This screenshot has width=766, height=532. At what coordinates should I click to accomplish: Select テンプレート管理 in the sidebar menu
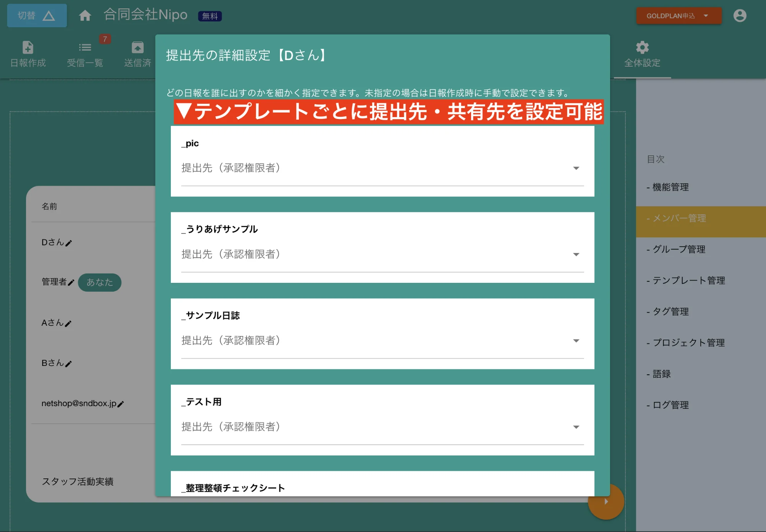(687, 281)
